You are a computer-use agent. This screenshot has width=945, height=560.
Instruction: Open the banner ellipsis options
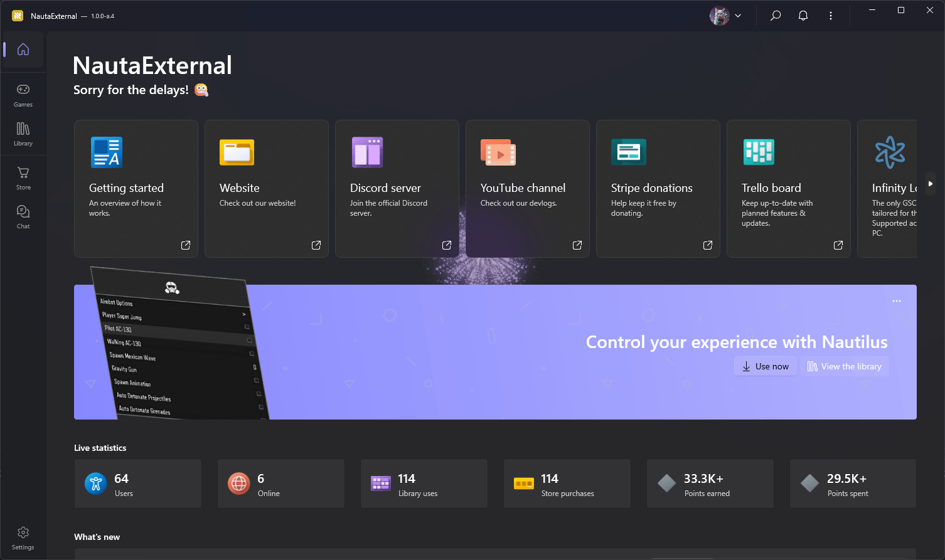point(897,301)
